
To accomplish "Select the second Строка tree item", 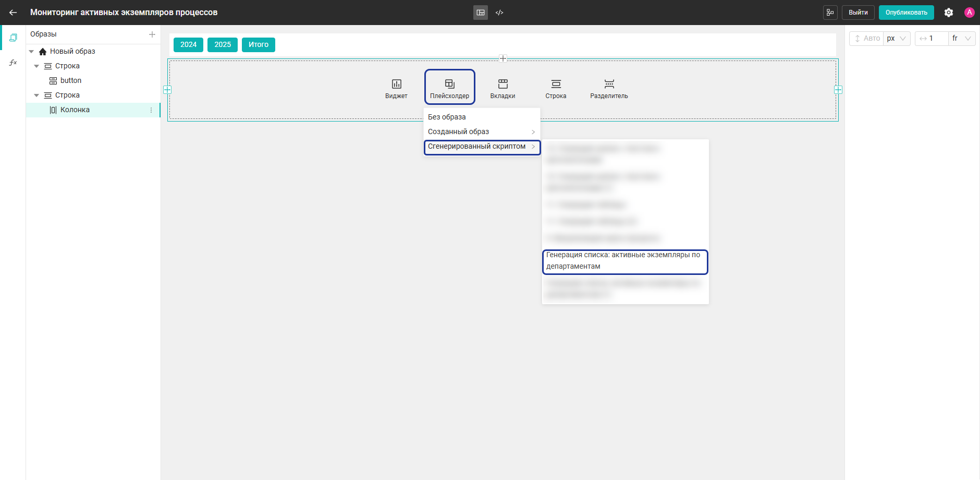I will (x=67, y=95).
